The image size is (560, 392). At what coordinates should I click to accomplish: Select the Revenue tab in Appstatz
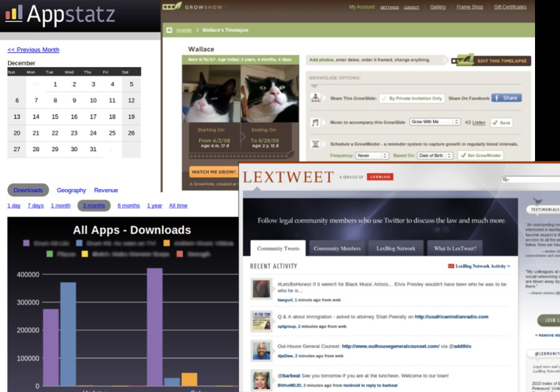coord(106,190)
